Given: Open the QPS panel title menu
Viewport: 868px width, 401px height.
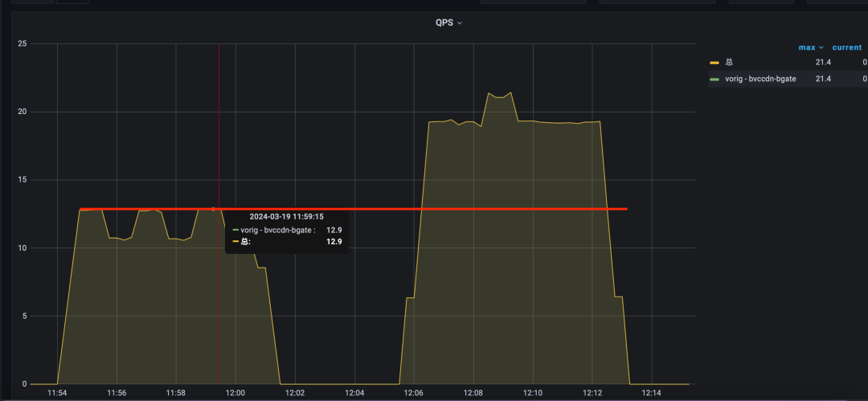Looking at the screenshot, I should [x=444, y=23].
